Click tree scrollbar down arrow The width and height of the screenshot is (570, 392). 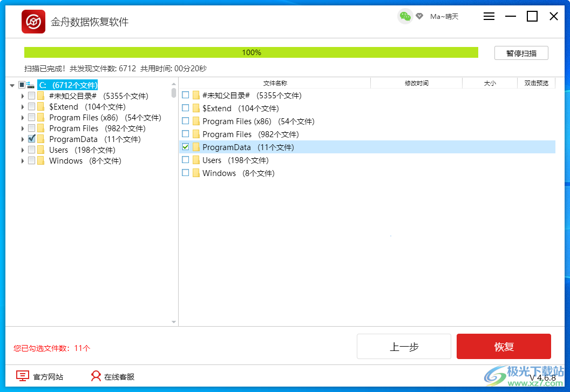pos(174,322)
